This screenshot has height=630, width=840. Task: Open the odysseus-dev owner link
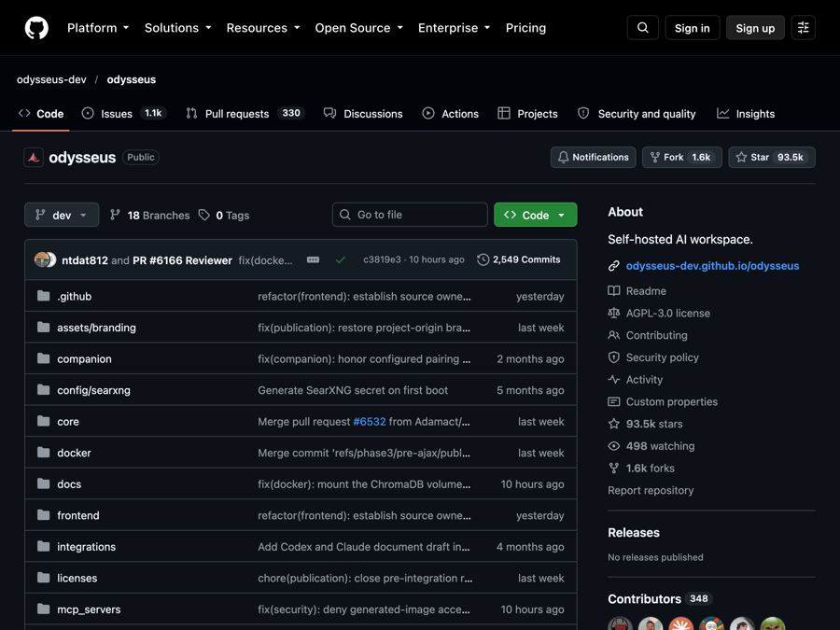(51, 79)
